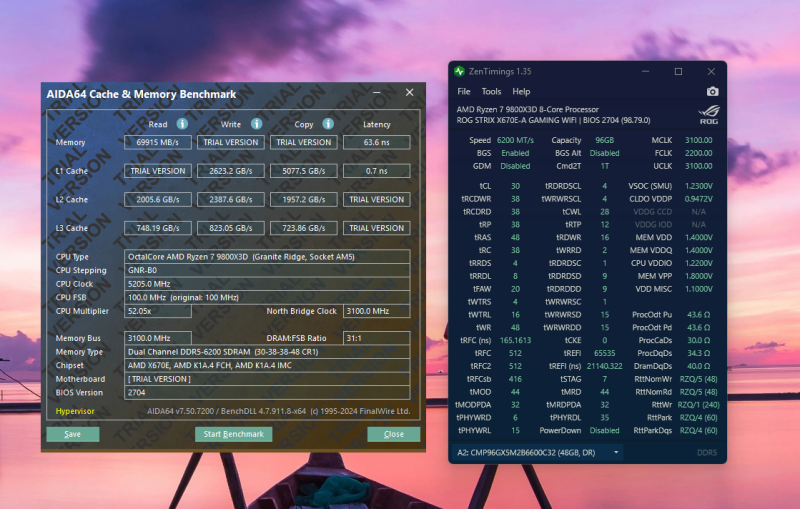
Task: Click the DRAM:FSB Ratio 31:1 field
Action: pyautogui.click(x=377, y=338)
